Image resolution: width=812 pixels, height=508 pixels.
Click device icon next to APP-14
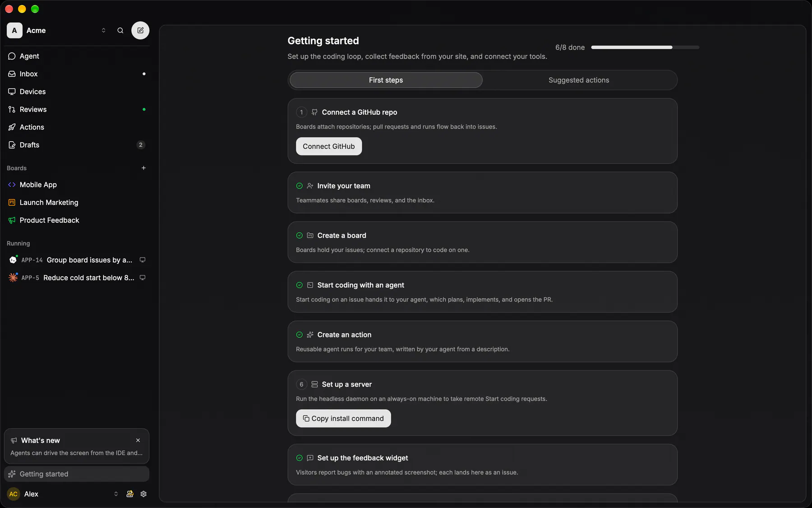click(143, 260)
